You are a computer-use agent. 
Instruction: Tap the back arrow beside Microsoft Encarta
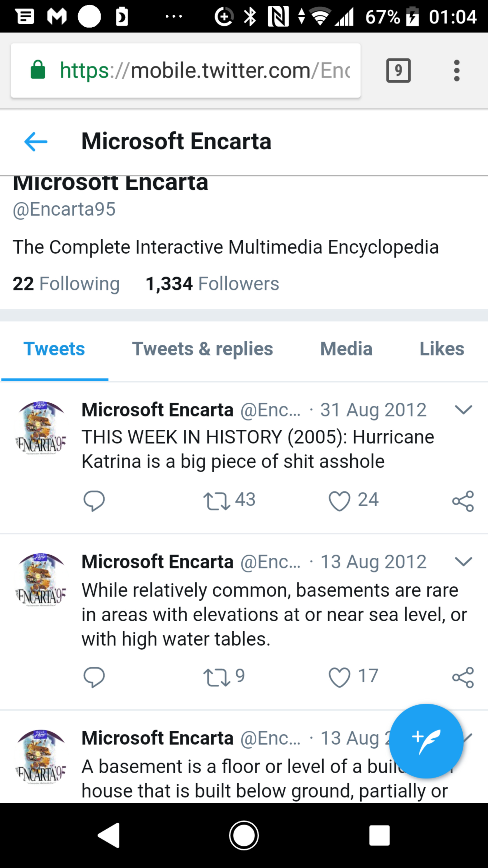[x=36, y=142]
